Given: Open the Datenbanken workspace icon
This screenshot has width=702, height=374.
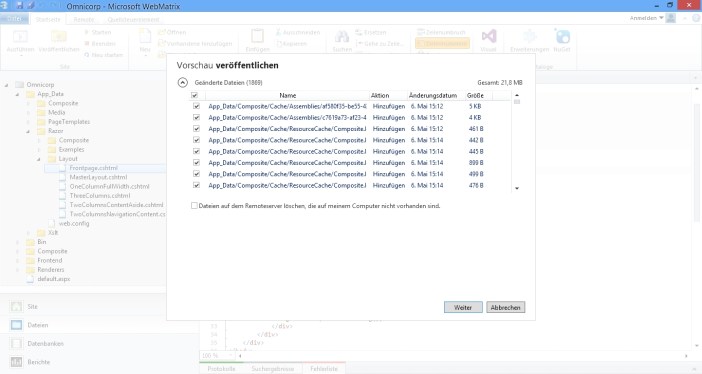Looking at the screenshot, I should [x=17, y=344].
